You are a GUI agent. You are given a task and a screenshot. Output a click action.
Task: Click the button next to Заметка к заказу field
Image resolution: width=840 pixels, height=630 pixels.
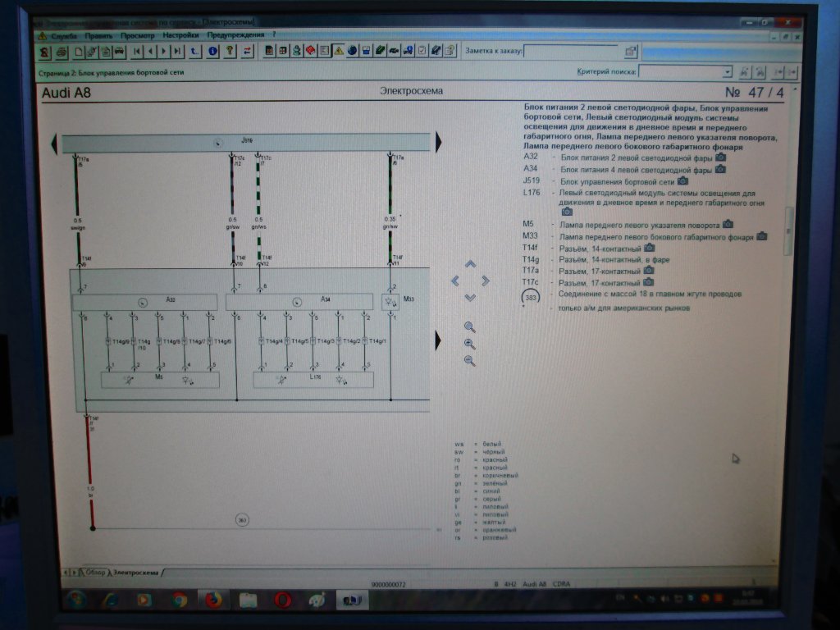[x=630, y=51]
